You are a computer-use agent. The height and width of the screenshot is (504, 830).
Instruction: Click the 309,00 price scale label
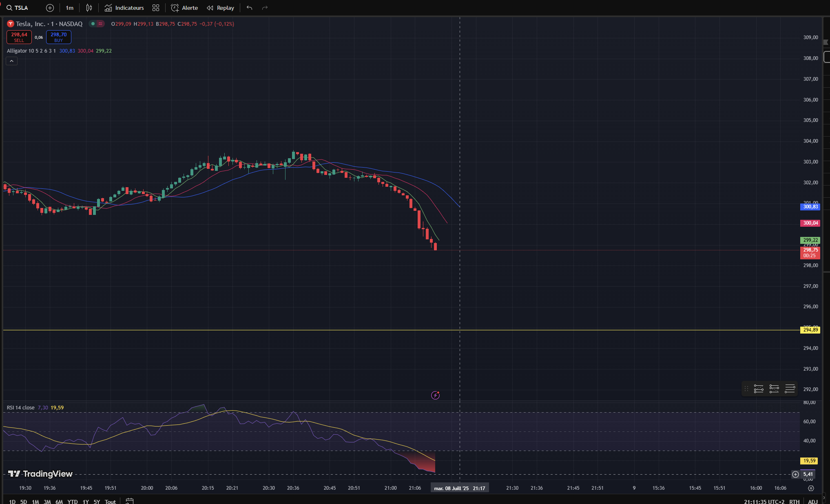point(810,38)
